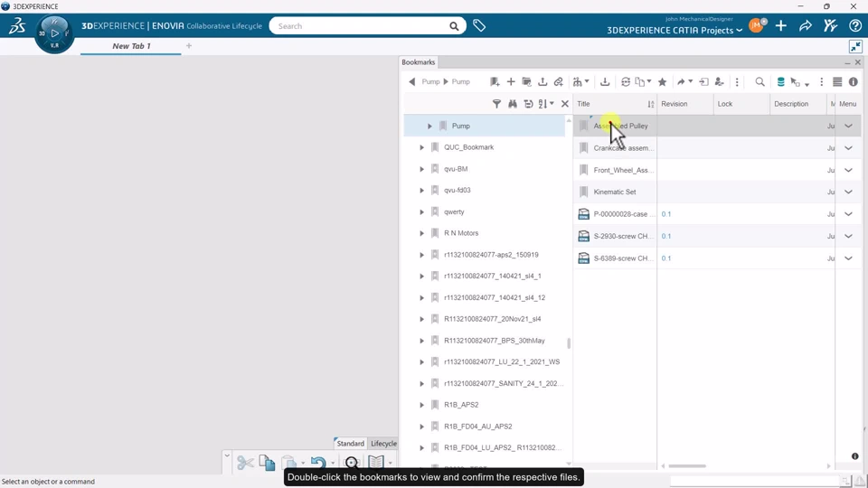Click the Description column header
The width and height of the screenshot is (868, 488).
click(x=791, y=104)
